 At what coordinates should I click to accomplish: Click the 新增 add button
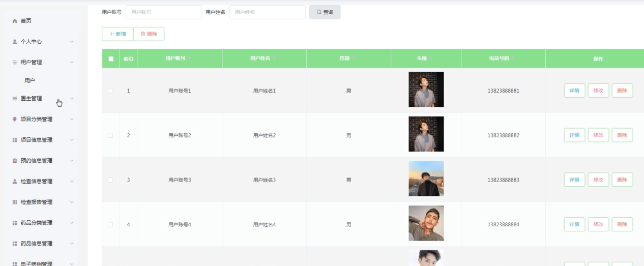point(118,34)
